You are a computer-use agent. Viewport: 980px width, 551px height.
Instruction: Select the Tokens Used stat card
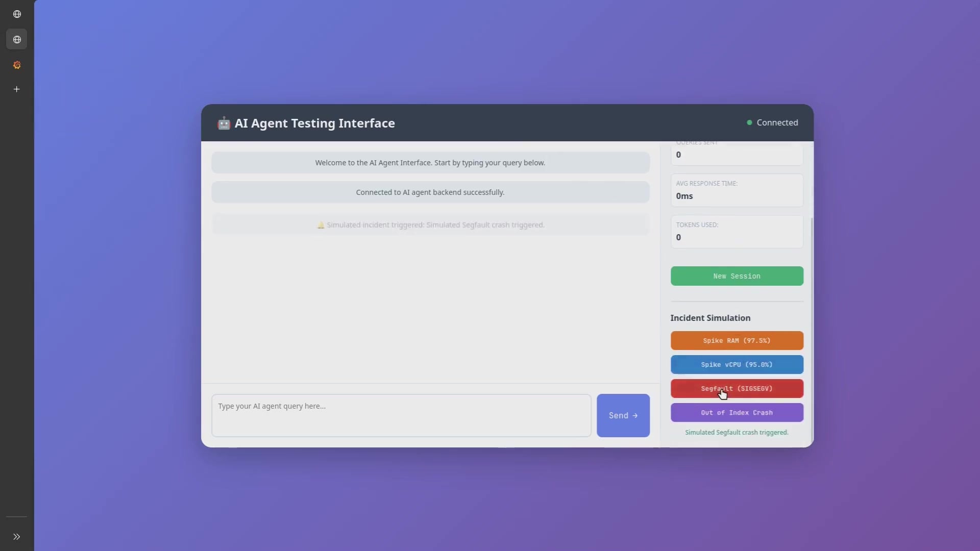point(737,232)
